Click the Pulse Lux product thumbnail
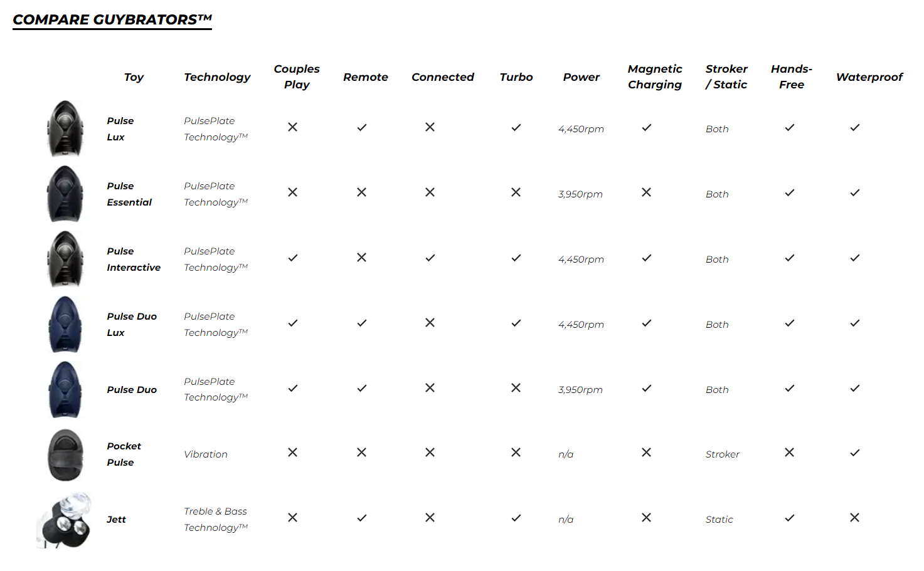Image resolution: width=924 pixels, height=571 pixels. pos(65,128)
